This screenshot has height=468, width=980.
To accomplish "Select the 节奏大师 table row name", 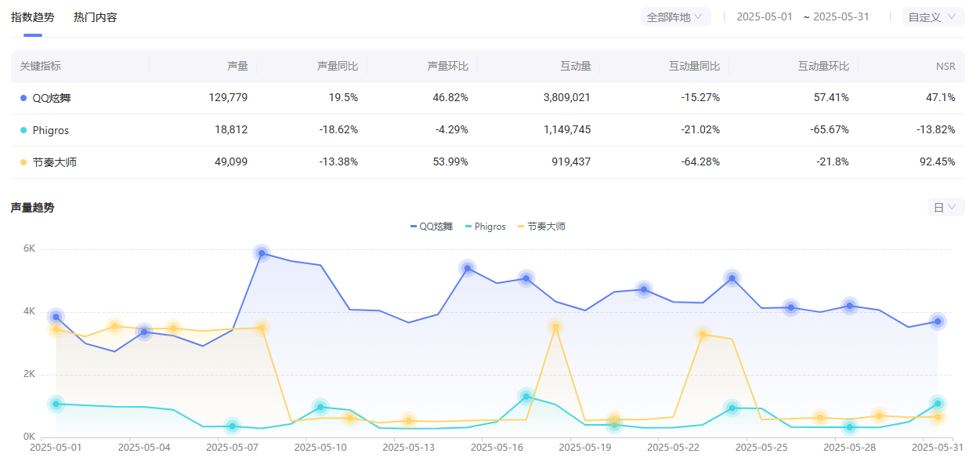I will pyautogui.click(x=54, y=162).
